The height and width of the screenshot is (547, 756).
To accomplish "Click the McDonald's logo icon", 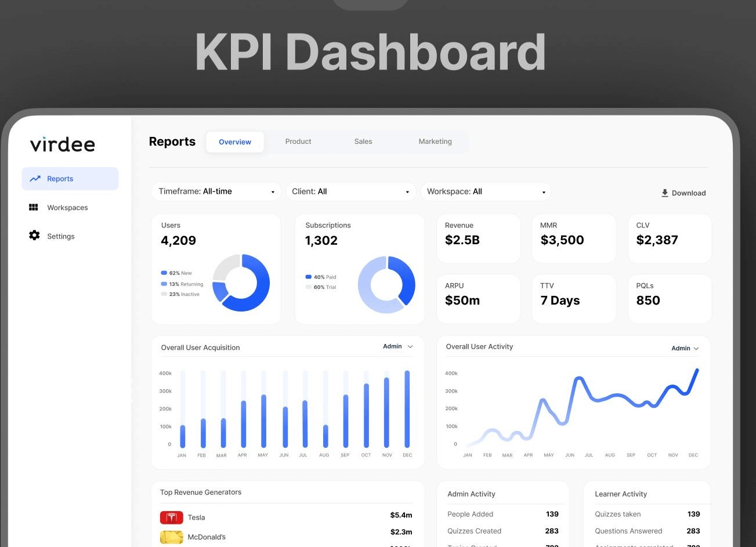I will click(x=171, y=537).
